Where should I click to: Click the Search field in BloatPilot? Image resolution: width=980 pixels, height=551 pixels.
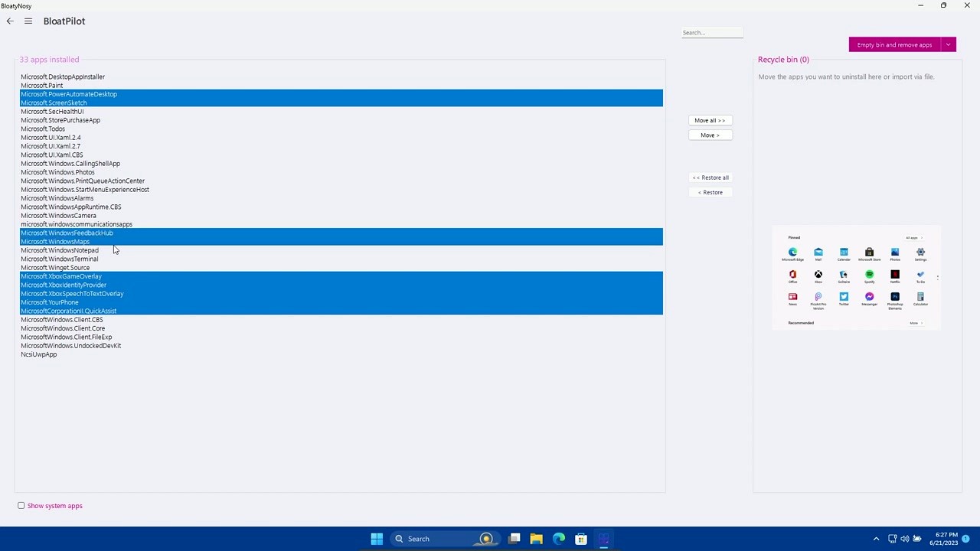711,32
